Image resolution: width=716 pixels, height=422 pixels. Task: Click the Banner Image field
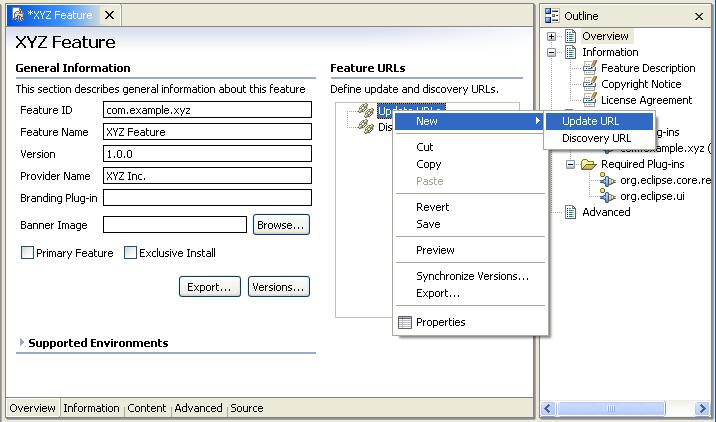pyautogui.click(x=175, y=225)
